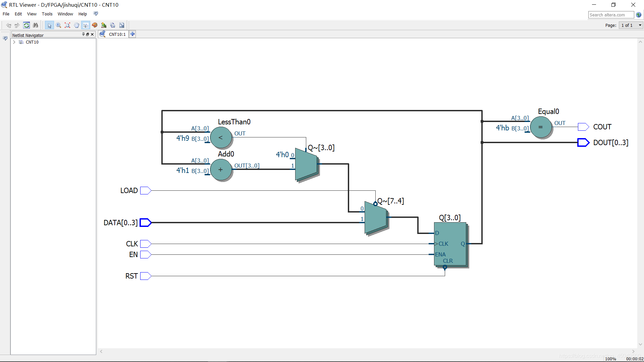644x362 pixels.
Task: Select the CLK input pin
Action: point(146,244)
